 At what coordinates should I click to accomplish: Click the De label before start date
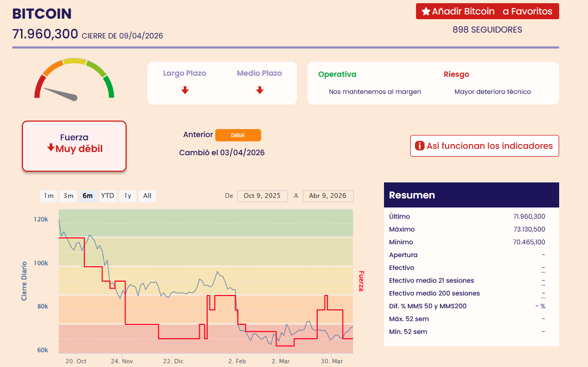(x=229, y=196)
